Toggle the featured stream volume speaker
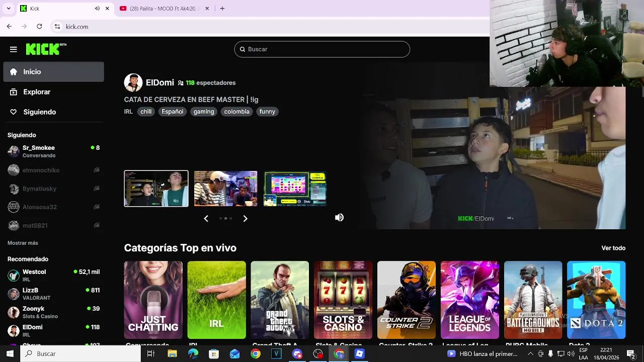The width and height of the screenshot is (644, 362). (x=340, y=218)
